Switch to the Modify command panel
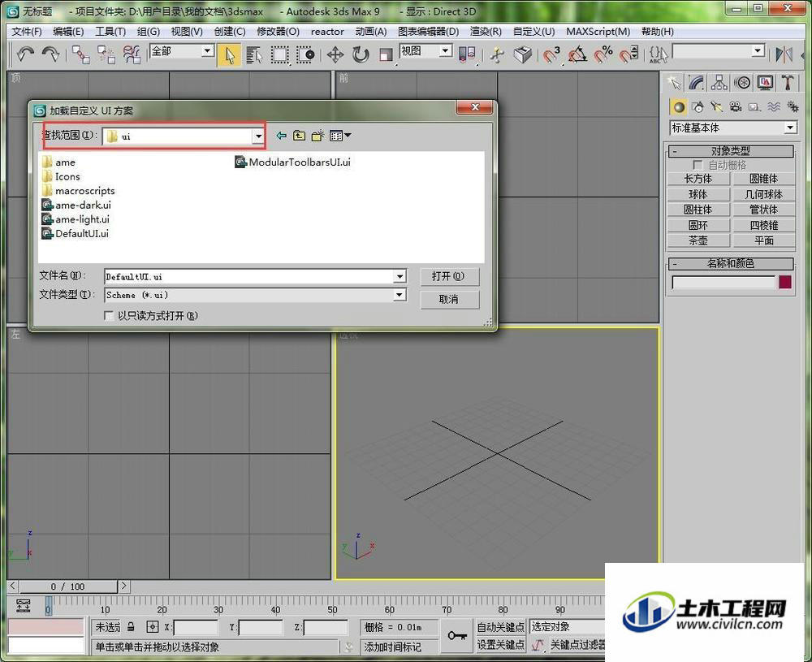 point(697,82)
